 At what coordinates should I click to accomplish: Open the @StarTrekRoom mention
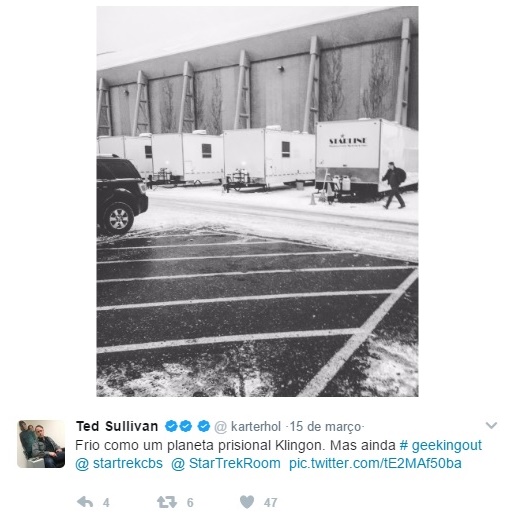226,463
